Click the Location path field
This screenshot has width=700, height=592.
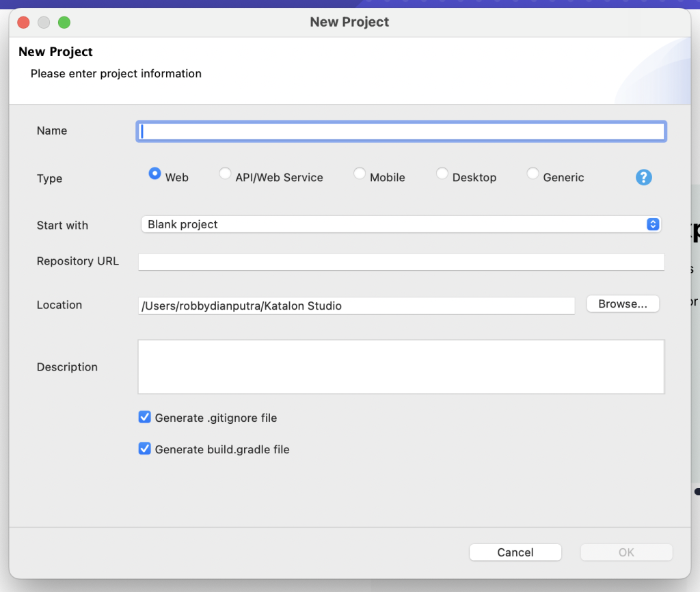click(x=356, y=306)
